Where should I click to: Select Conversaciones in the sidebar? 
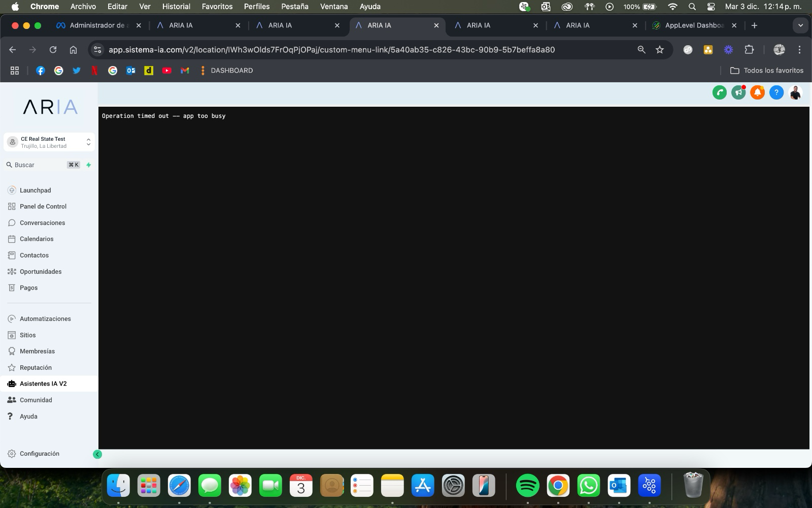[42, 223]
